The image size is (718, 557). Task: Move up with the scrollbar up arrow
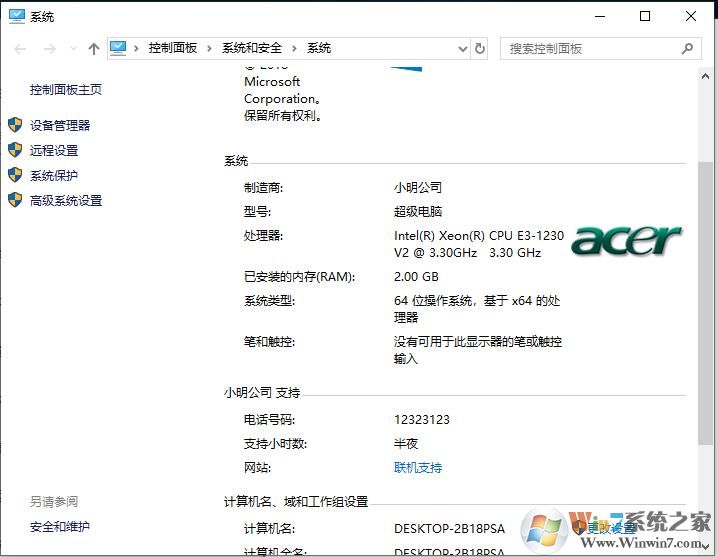[x=705, y=76]
